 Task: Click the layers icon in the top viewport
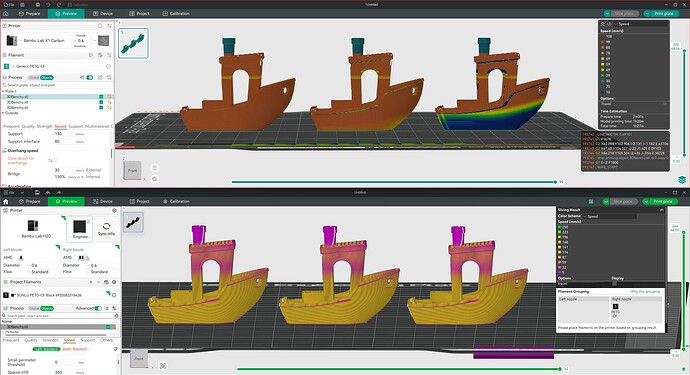682,180
